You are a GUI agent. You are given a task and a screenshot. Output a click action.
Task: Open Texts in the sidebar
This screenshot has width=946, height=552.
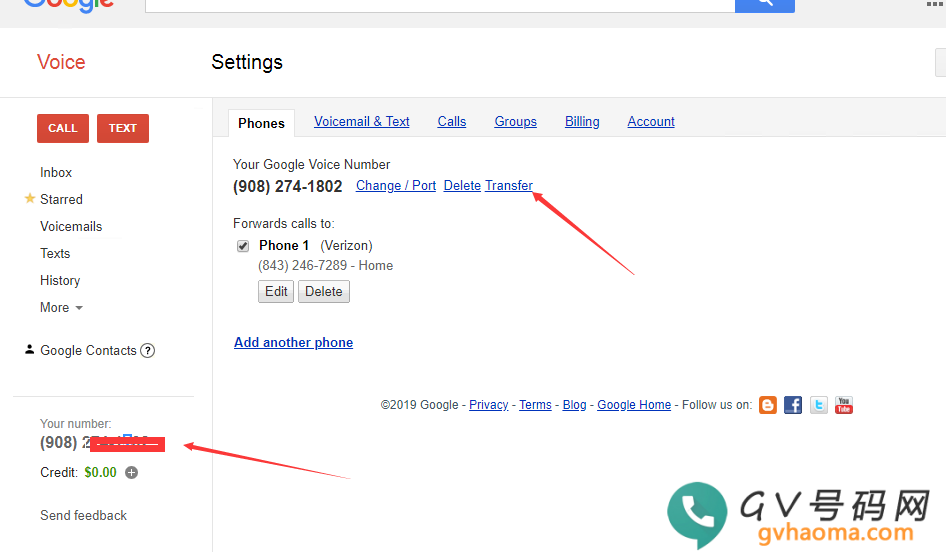55,254
